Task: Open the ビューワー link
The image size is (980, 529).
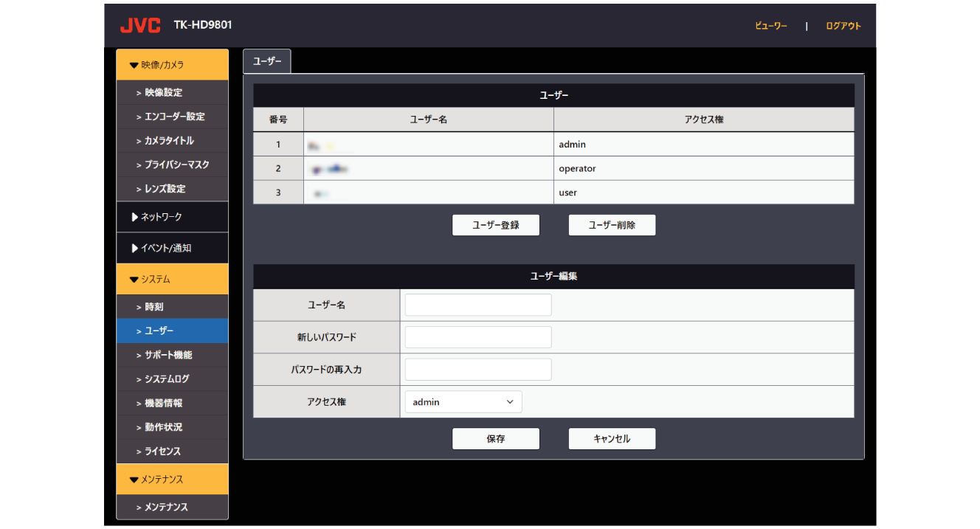Action: (x=771, y=26)
